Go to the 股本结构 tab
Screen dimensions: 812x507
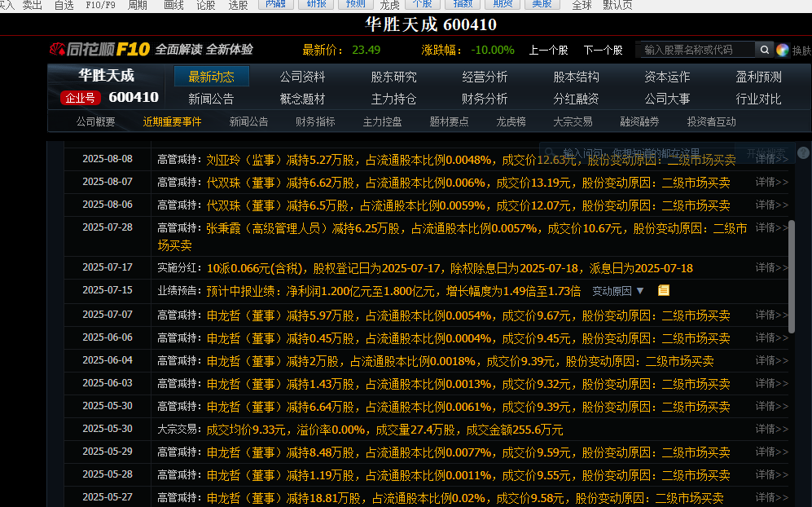[x=576, y=77]
